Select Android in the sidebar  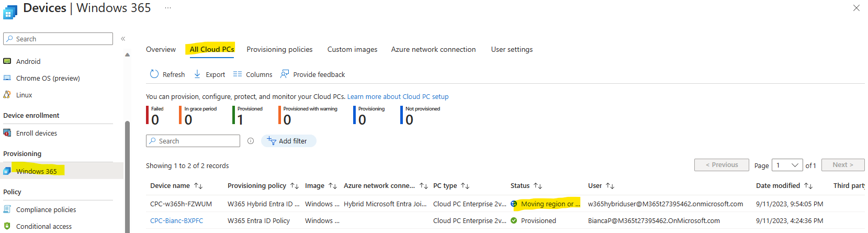point(28,61)
